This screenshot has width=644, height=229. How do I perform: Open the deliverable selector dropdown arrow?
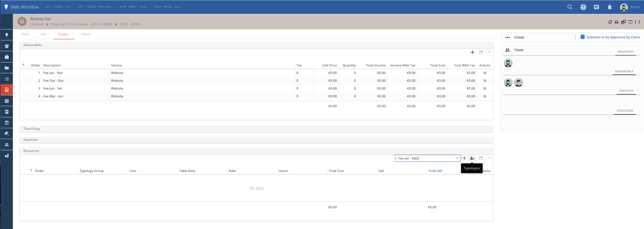pos(457,158)
